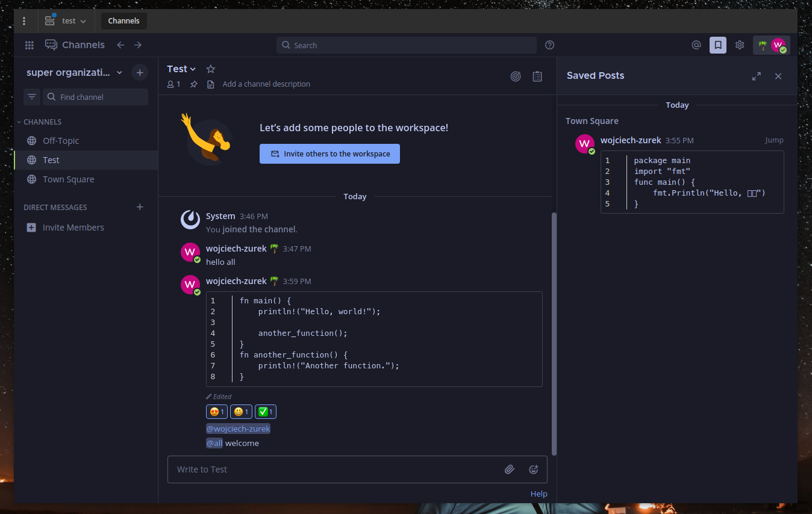Toggle the green checkmark reaction
The height and width of the screenshot is (514, 812).
click(266, 412)
